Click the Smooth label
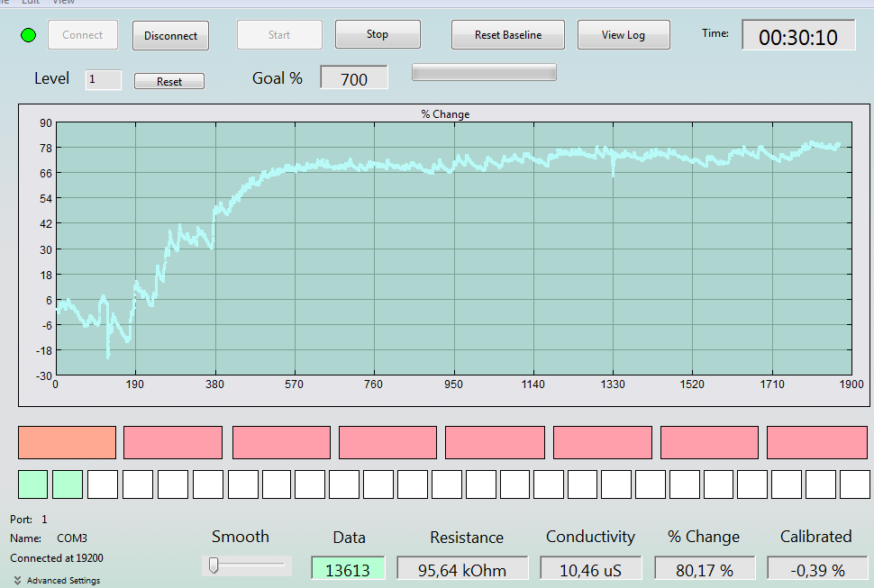The width and height of the screenshot is (874, 588). coord(241,537)
